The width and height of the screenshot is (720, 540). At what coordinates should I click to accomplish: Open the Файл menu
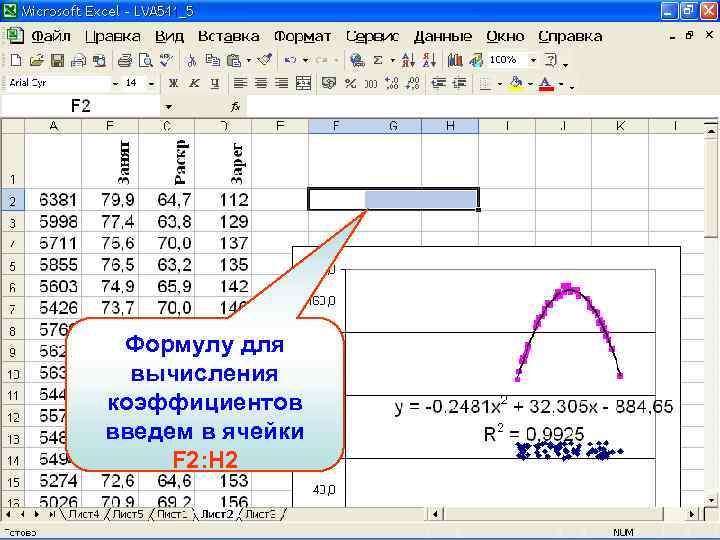(51, 36)
